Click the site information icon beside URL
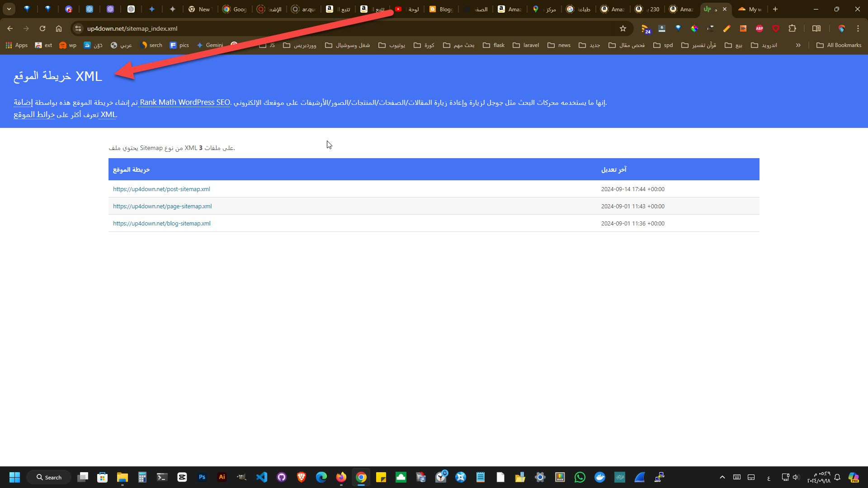 tap(78, 28)
